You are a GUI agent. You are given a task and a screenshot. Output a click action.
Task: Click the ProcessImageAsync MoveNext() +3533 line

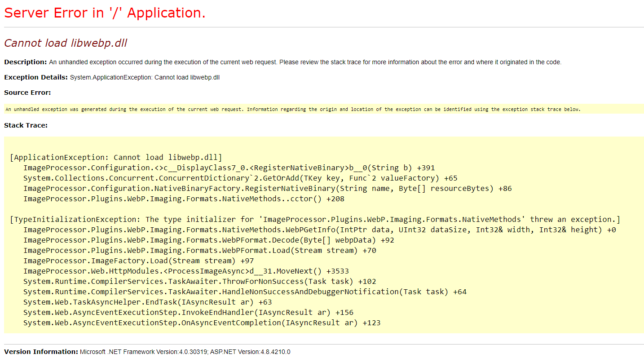[186, 271]
